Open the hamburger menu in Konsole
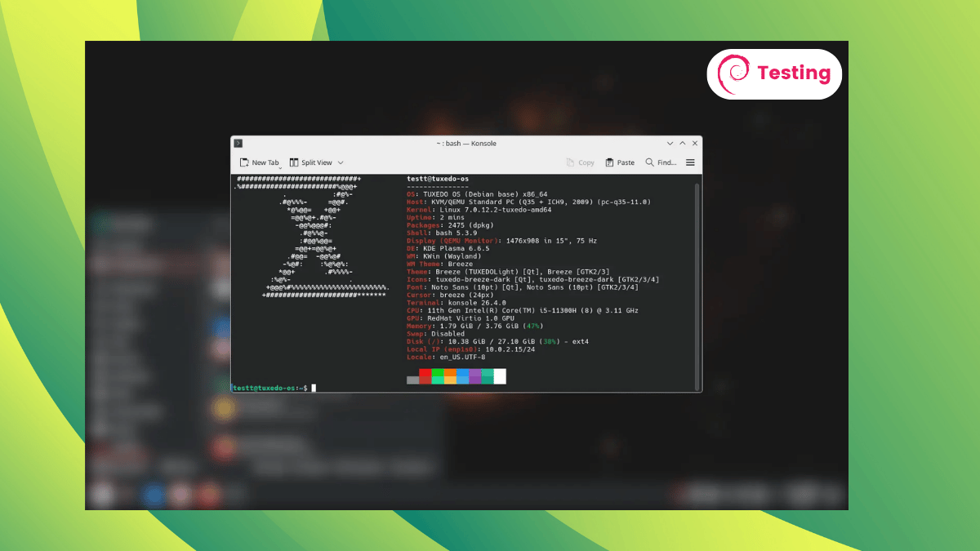The width and height of the screenshot is (980, 551). 690,162
